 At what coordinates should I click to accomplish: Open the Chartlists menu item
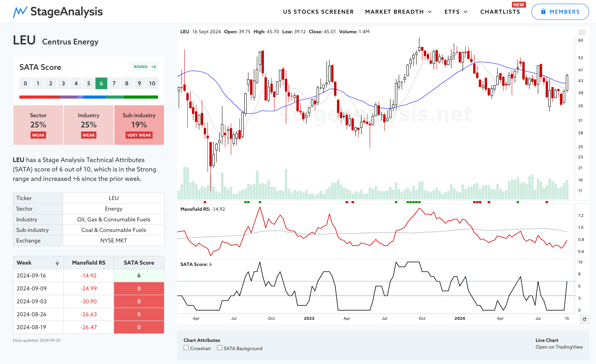point(500,12)
